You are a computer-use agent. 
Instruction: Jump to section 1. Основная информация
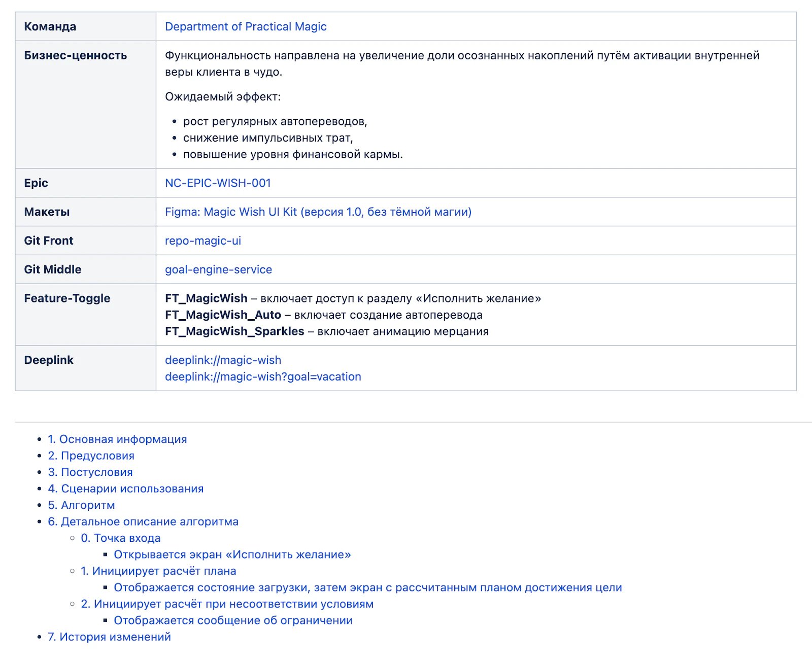pyautogui.click(x=117, y=439)
